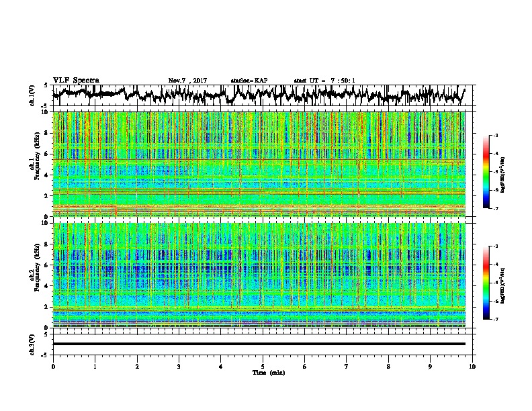This screenshot has width=532, height=411.
Task: Click the ch.2 spectrogram color scale bar
Action: click(486, 283)
